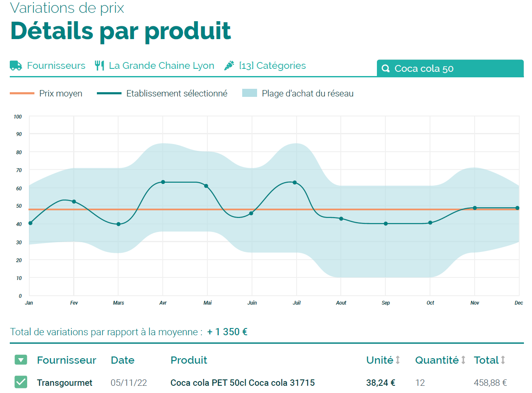Viewport: 532px width, 393px height.
Task: Click the sort arrows beside Unité
Action: click(x=398, y=360)
